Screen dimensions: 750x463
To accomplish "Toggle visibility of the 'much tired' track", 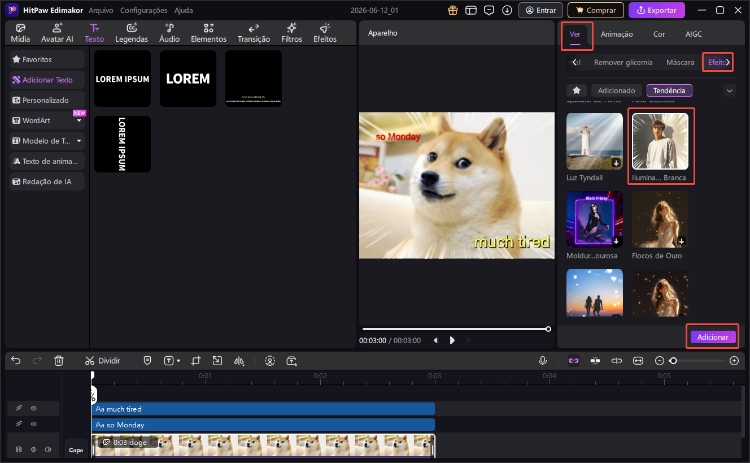I will click(33, 408).
